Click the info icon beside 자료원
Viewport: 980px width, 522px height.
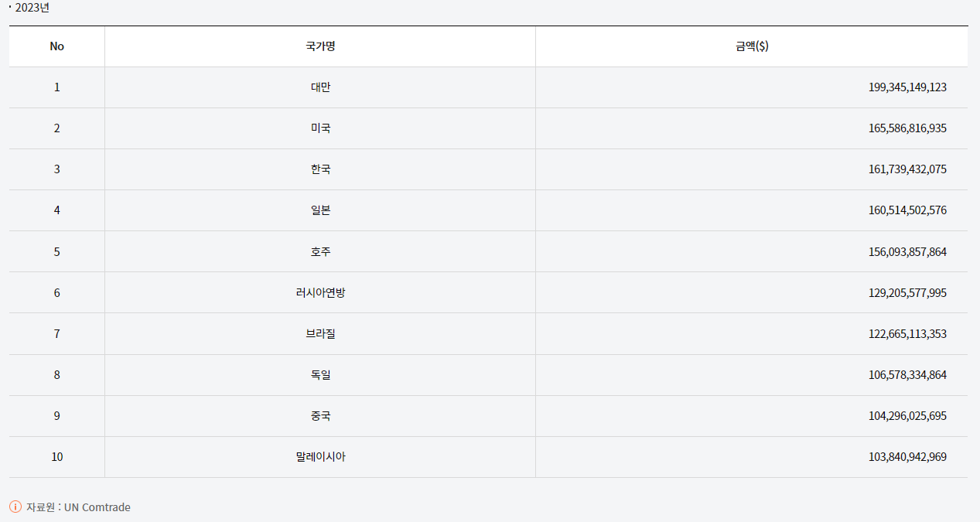(15, 507)
